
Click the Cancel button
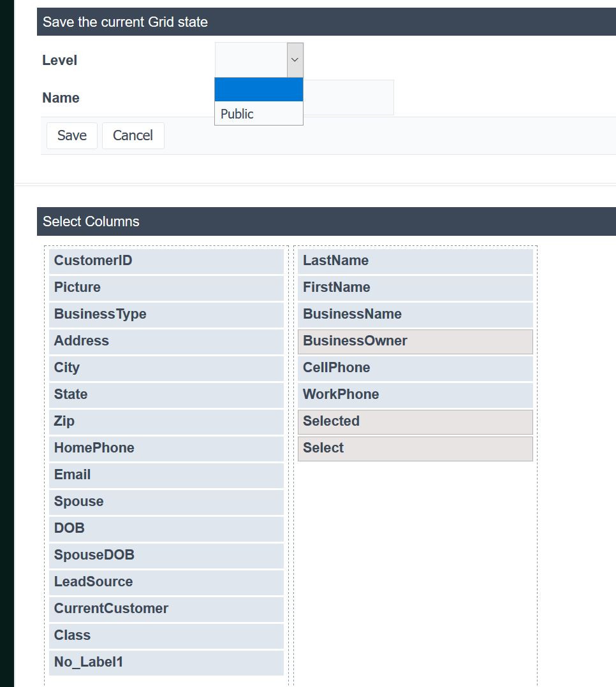click(133, 135)
